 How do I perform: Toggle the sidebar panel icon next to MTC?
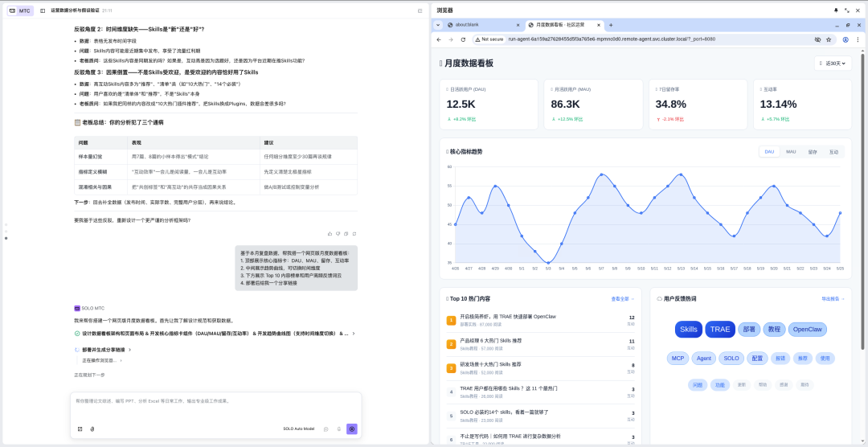pyautogui.click(x=43, y=10)
